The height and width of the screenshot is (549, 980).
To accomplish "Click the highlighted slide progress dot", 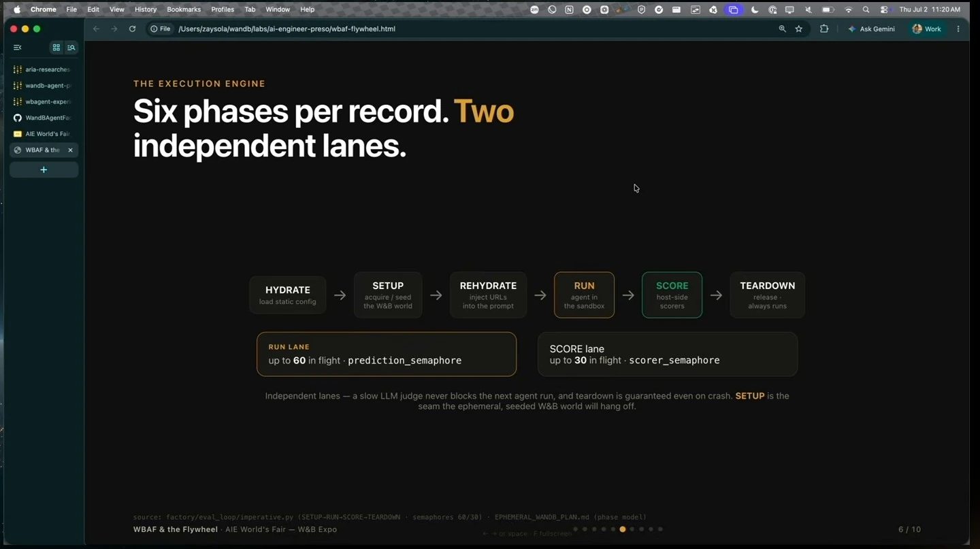I will click(623, 529).
